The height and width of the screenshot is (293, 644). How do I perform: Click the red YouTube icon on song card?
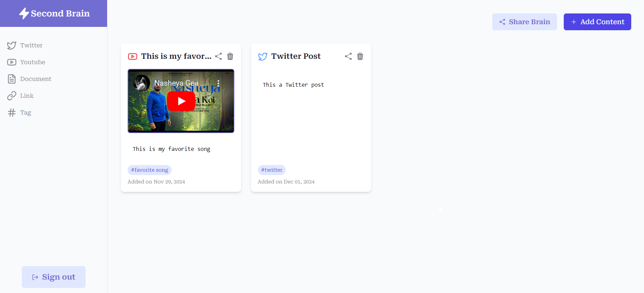(x=133, y=56)
